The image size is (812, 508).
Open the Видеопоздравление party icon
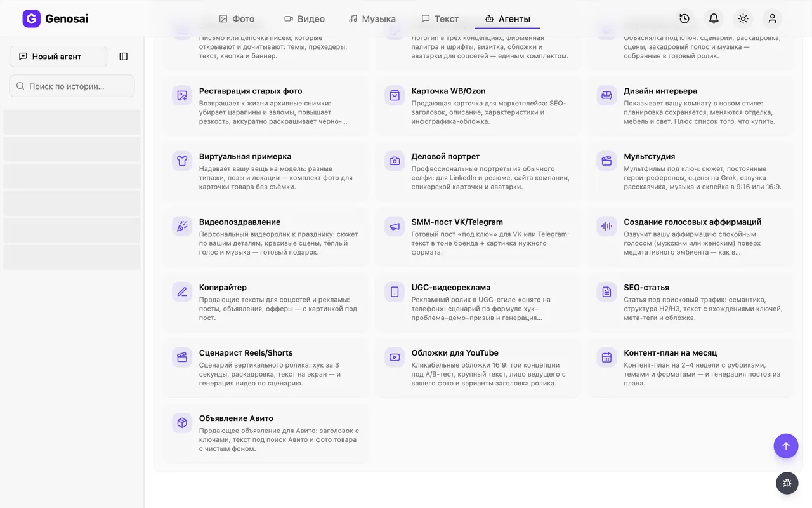click(x=182, y=226)
